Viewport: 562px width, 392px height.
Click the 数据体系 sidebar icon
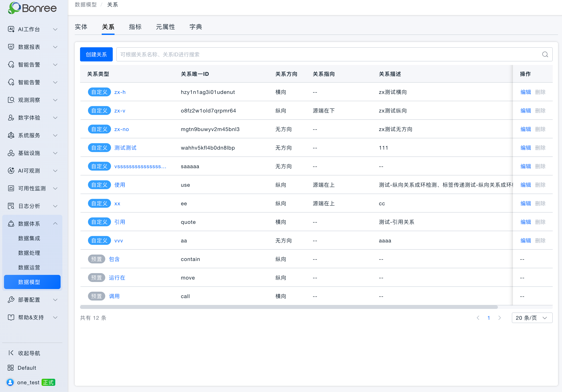pyautogui.click(x=11, y=224)
